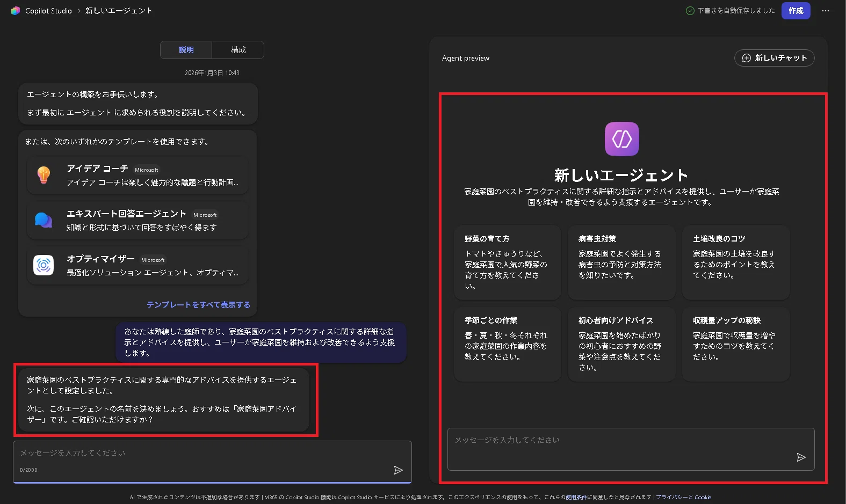Click the plus icon in 新しいチャット
This screenshot has width=846, height=504.
(746, 58)
